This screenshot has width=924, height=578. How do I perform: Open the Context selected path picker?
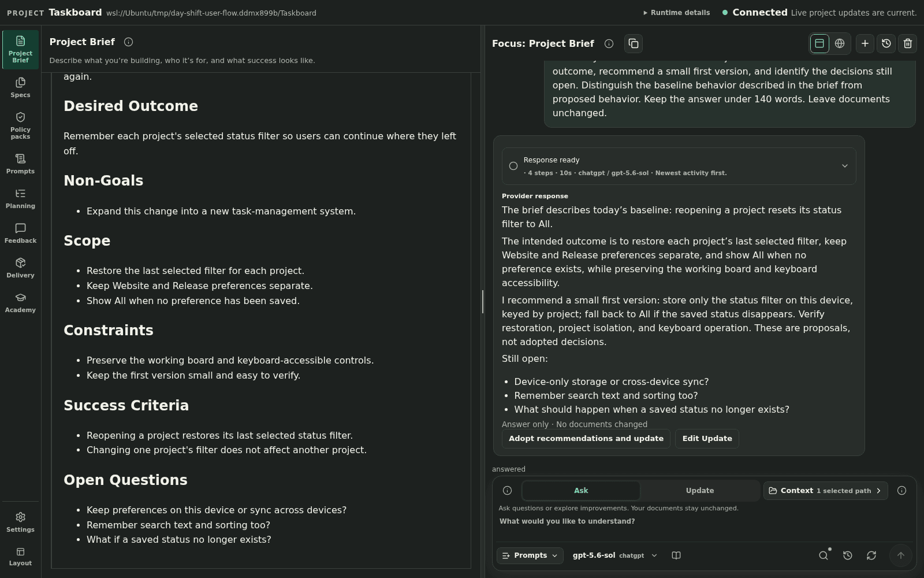click(x=825, y=491)
